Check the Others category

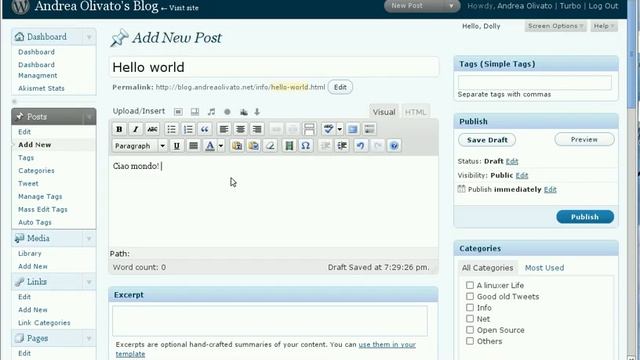(470, 341)
